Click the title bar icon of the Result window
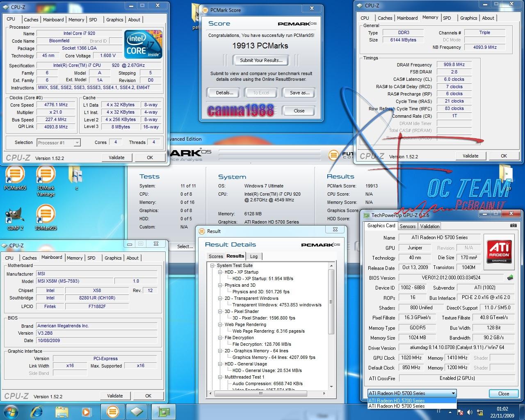Screen dimensions: 525x420 (x=202, y=231)
